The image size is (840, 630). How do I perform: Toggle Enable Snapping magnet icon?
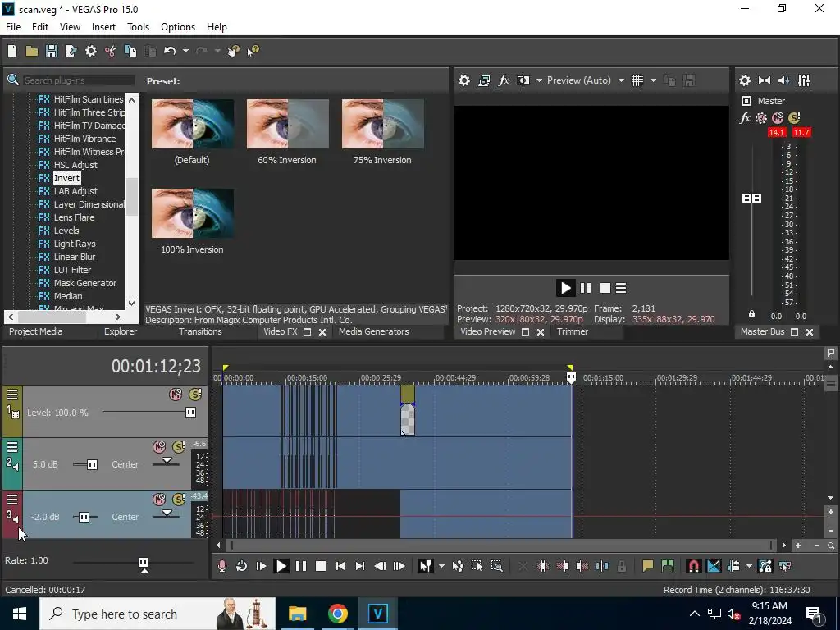click(693, 566)
